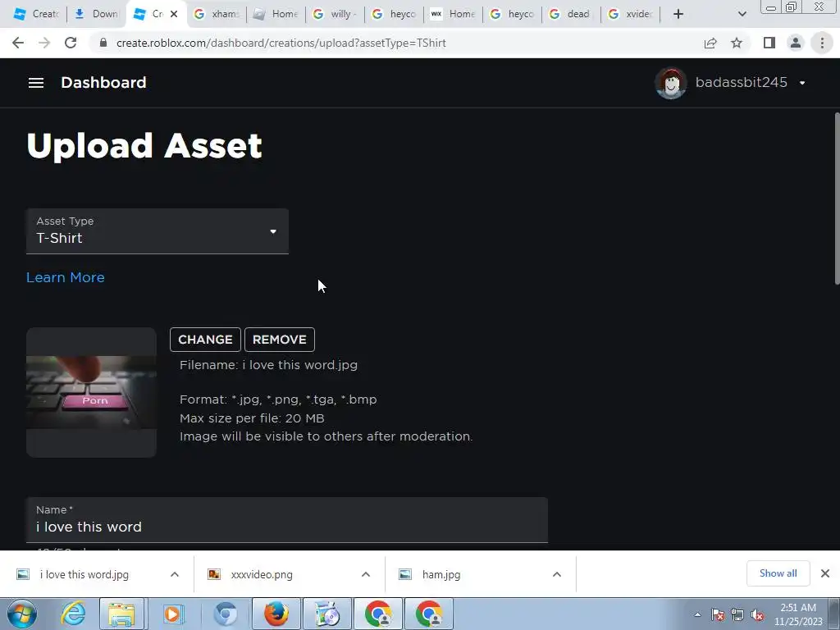Open downloaded file ham.jpg
The image size is (840, 630).
coord(441,574)
